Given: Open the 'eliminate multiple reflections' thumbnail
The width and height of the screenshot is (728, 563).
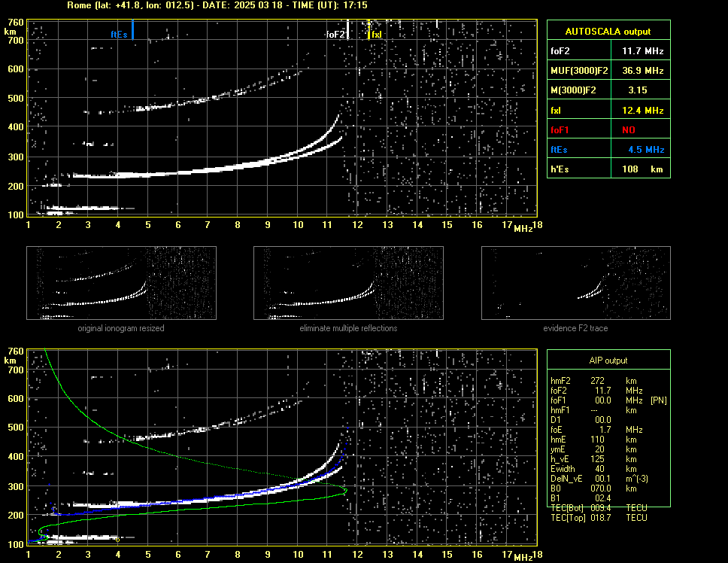Looking at the screenshot, I should point(348,283).
